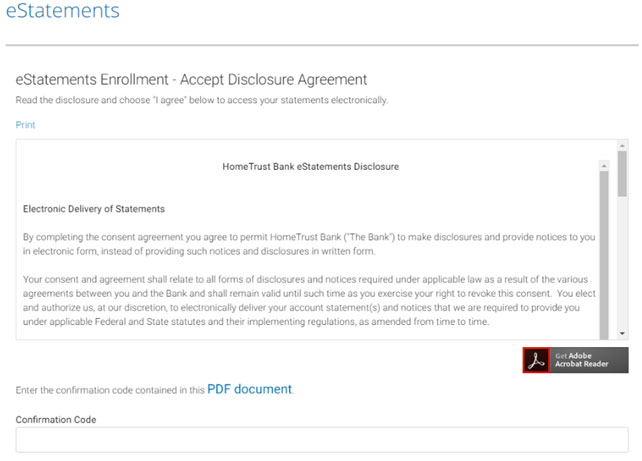Click the HomeTrust Bank eStatements Disclosure heading

tap(310, 167)
